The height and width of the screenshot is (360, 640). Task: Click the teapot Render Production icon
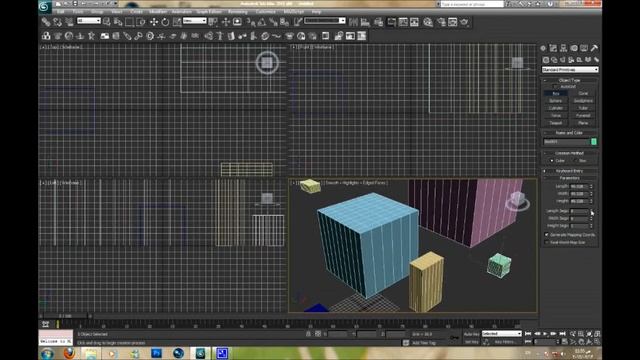(464, 22)
